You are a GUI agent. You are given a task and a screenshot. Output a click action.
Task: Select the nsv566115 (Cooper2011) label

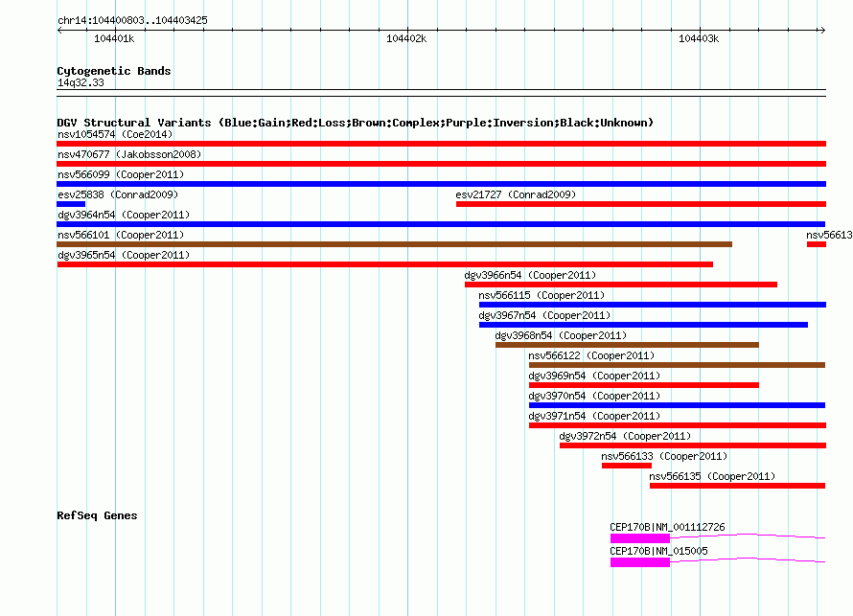(542, 295)
